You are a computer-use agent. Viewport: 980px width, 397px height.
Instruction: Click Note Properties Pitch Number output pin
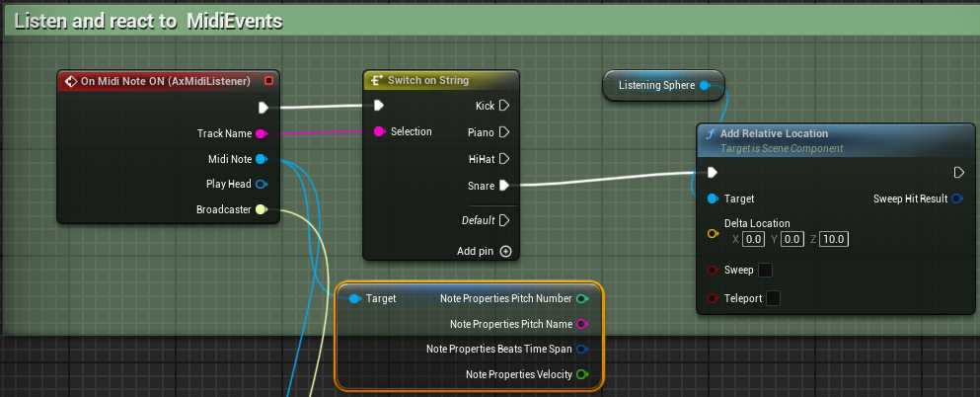582,299
